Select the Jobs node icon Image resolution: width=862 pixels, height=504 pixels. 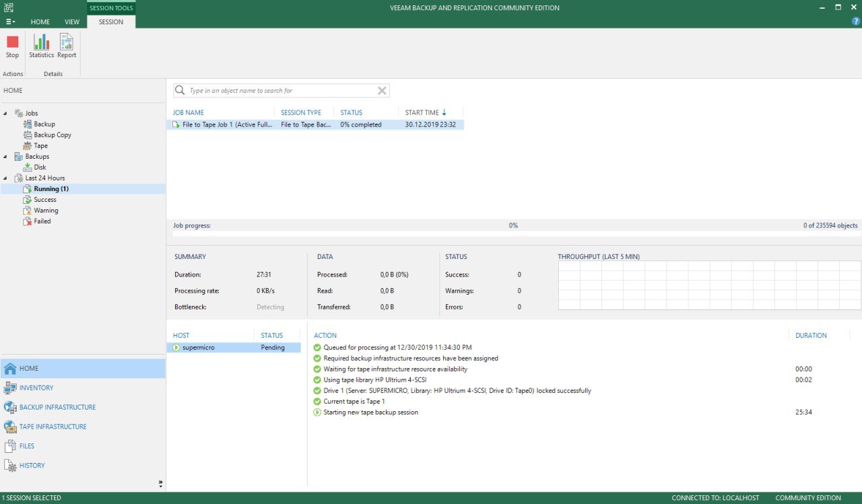(18, 113)
